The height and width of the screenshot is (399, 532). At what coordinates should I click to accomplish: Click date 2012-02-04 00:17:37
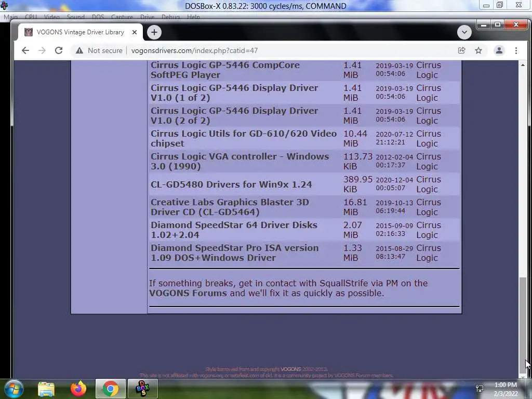click(394, 161)
